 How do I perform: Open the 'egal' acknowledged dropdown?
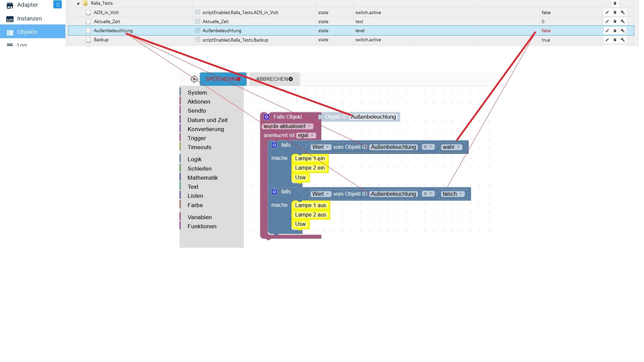click(306, 135)
